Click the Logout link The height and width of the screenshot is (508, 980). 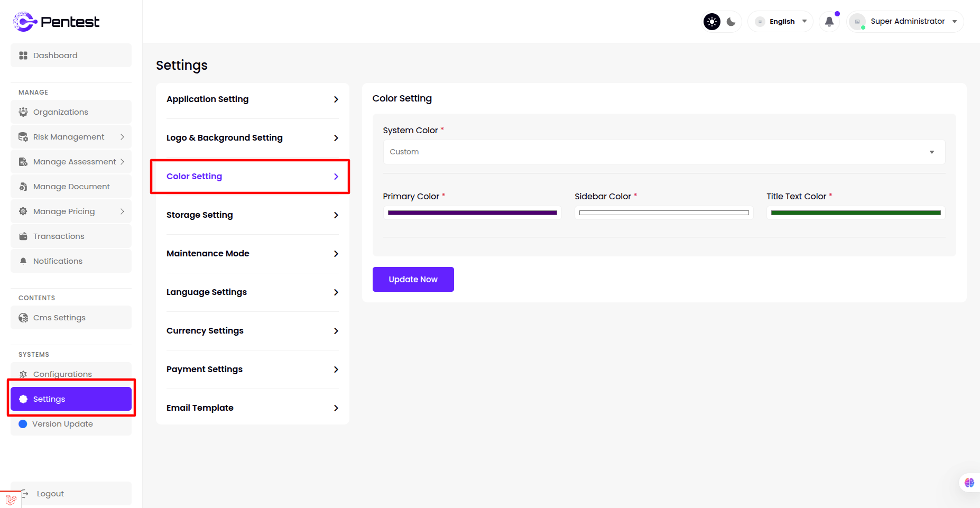point(50,494)
